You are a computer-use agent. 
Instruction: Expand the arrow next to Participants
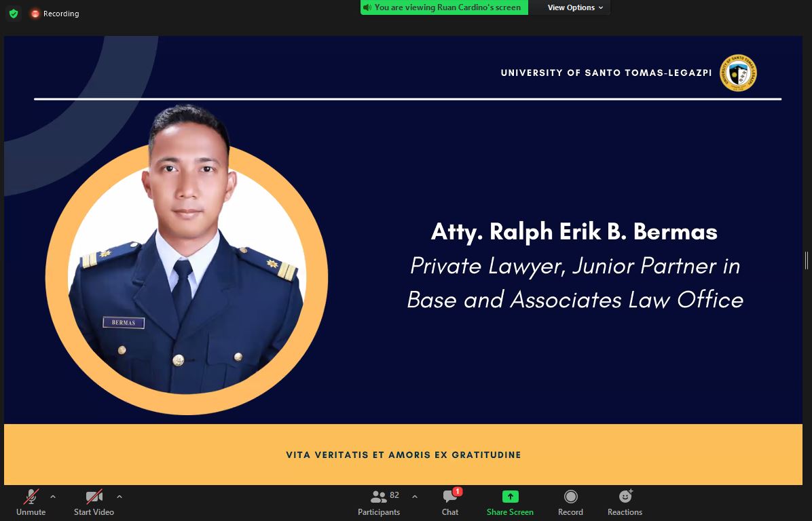click(x=415, y=497)
